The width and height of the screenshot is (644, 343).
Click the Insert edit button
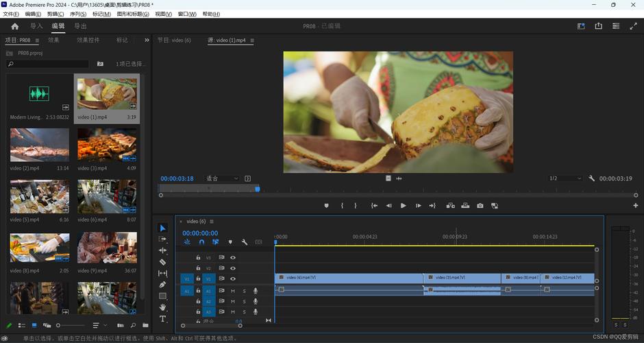point(451,206)
